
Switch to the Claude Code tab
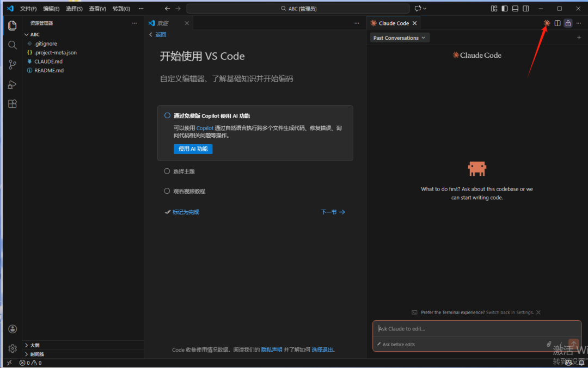[394, 23]
